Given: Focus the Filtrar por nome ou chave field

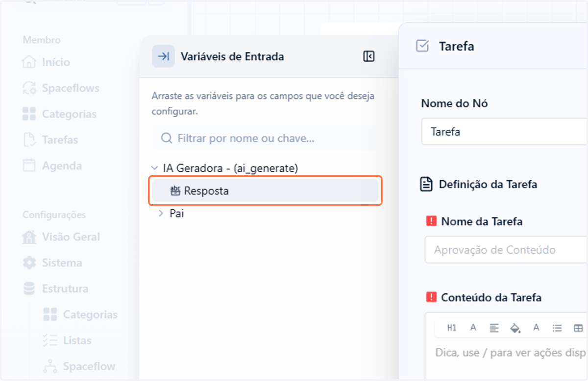Looking at the screenshot, I should coord(265,139).
